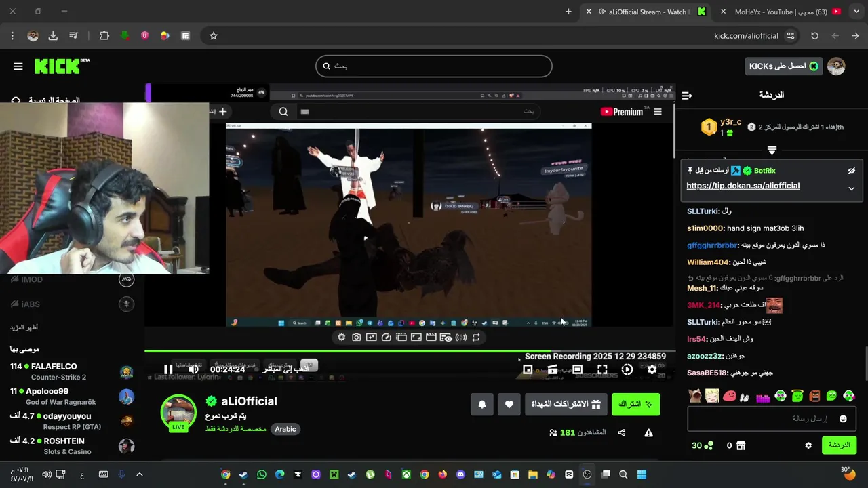Click the chat message input field

tap(771, 419)
